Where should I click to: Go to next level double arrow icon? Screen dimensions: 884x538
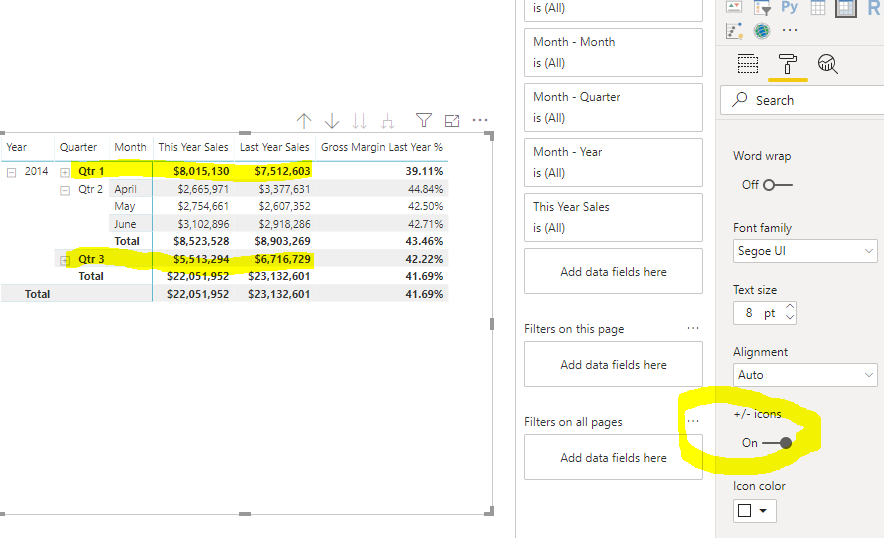[x=359, y=120]
